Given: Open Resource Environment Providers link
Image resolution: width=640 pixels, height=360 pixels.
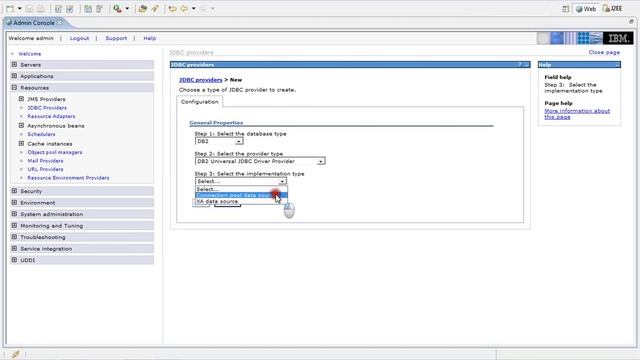Looking at the screenshot, I should coord(68,178).
